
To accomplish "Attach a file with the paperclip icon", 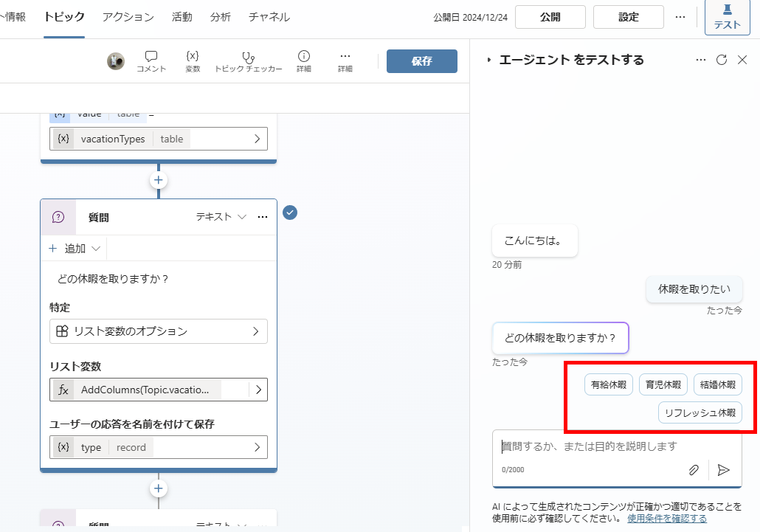I will (x=694, y=469).
